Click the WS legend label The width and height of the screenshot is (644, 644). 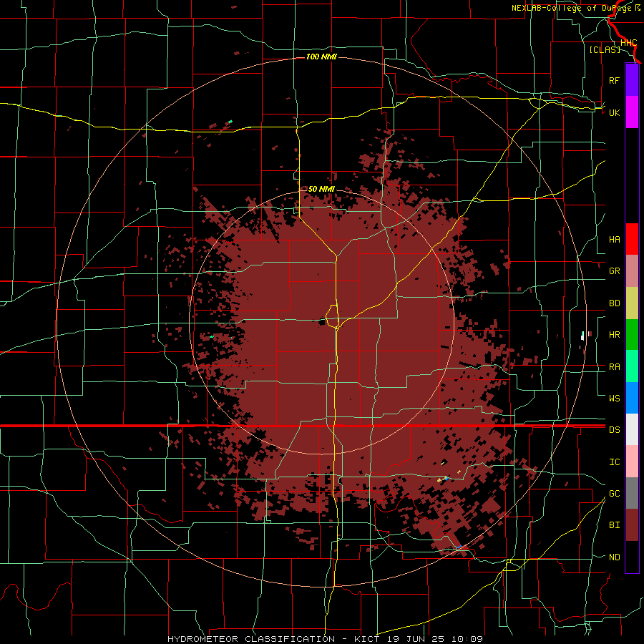614,398
